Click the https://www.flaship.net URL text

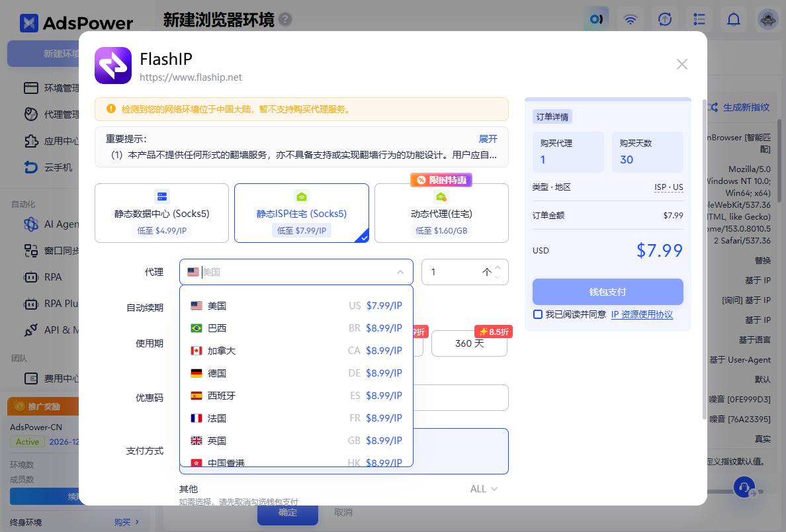(x=191, y=77)
